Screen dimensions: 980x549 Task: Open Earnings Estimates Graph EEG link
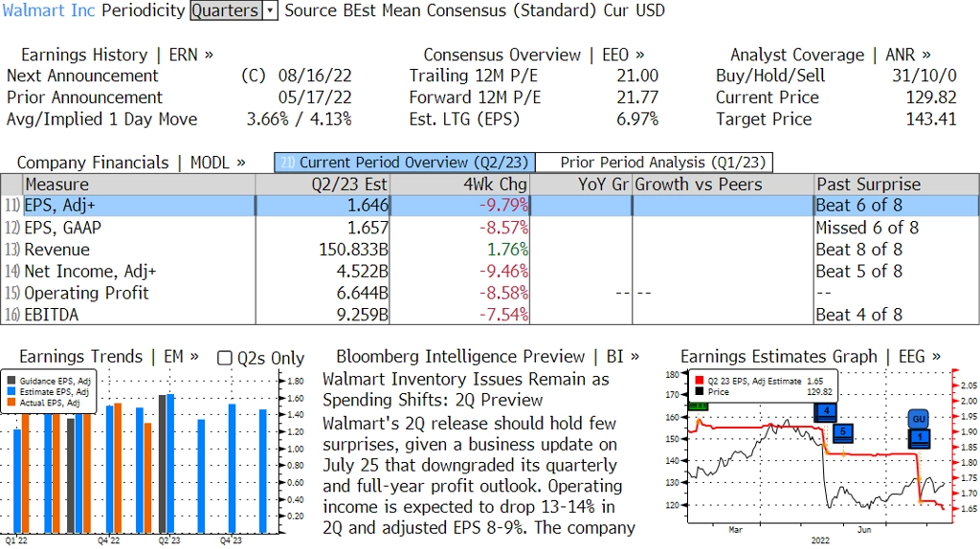point(810,357)
